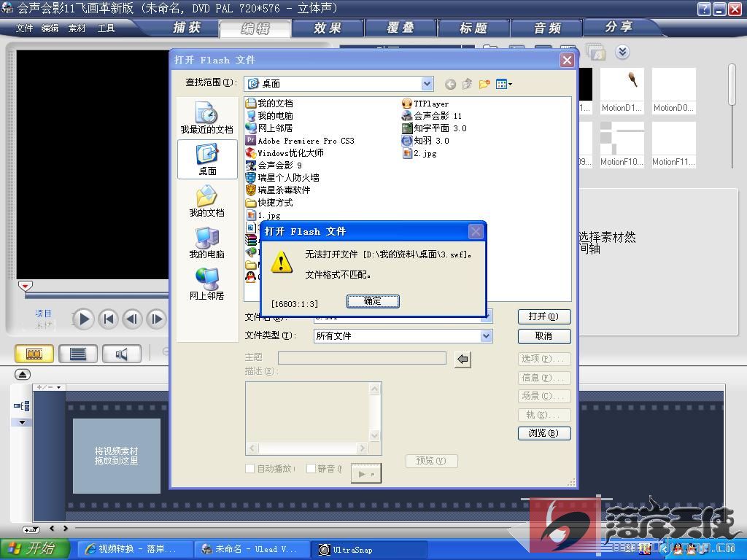The image size is (747, 560).
Task: Click the preview scrubber handle under the preview
Action: point(26,286)
